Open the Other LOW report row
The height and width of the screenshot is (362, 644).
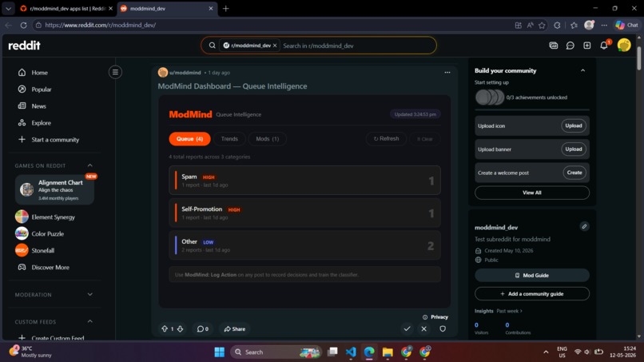304,245
